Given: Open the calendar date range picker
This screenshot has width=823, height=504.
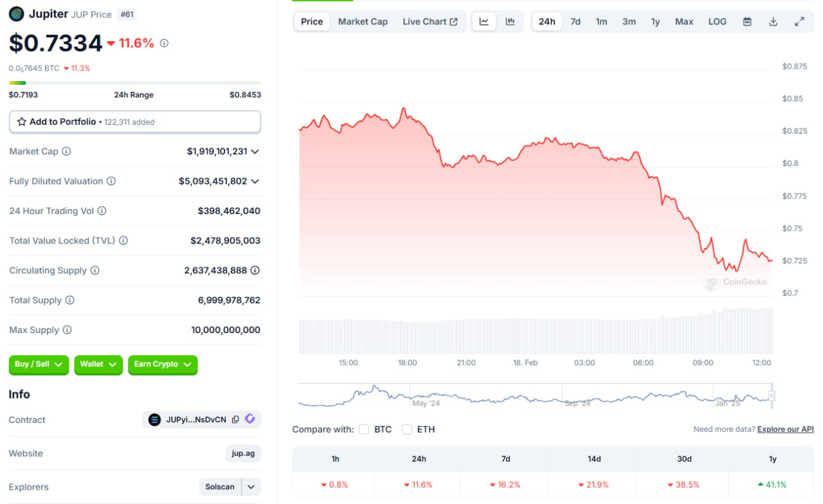Looking at the screenshot, I should 747,21.
